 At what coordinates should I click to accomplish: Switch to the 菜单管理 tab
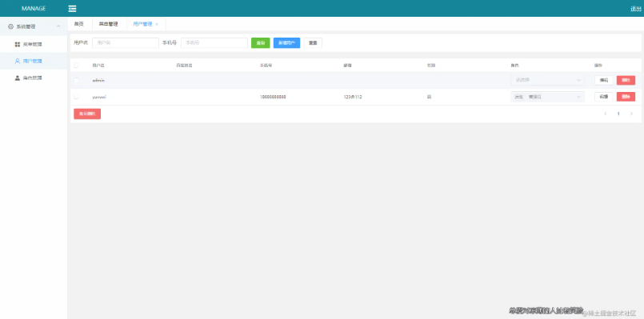pyautogui.click(x=109, y=24)
